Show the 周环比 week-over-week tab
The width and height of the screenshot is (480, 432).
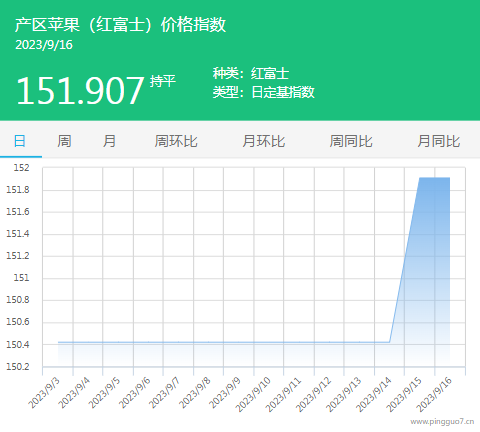(x=176, y=141)
